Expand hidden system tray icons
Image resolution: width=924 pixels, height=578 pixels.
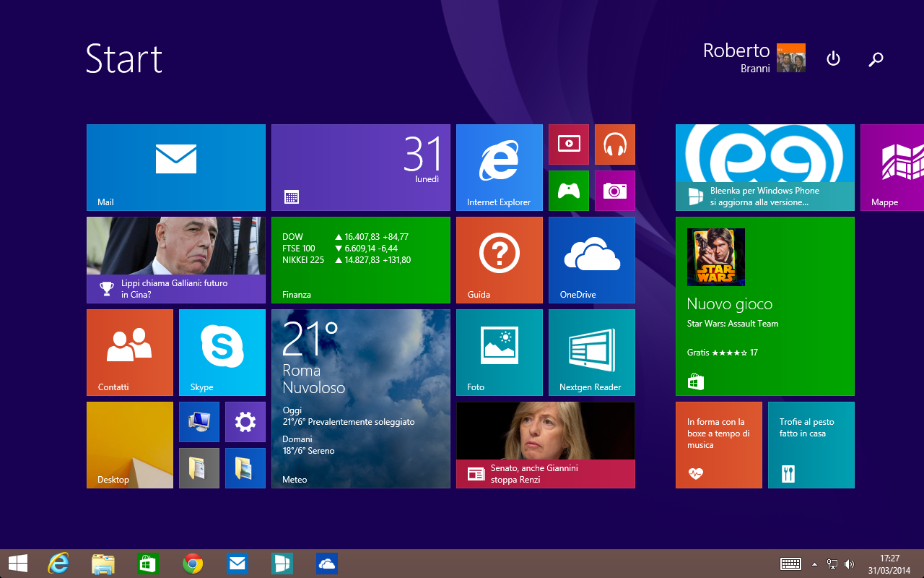(815, 564)
